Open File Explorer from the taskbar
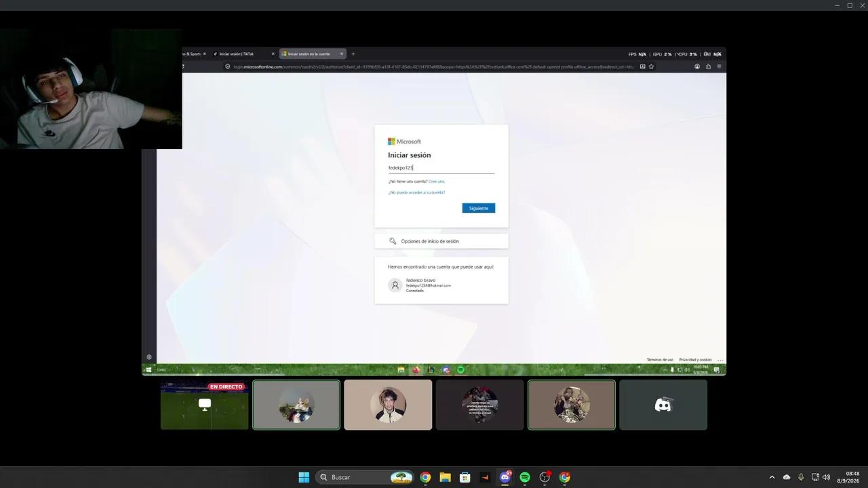868x488 pixels. click(445, 477)
